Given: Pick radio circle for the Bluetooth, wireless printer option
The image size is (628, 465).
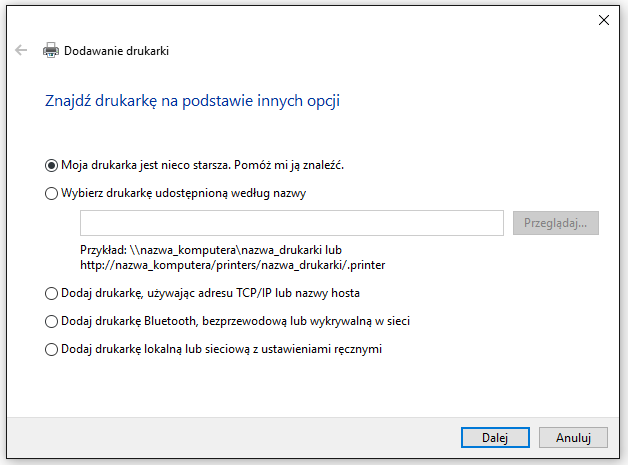Looking at the screenshot, I should tap(51, 322).
